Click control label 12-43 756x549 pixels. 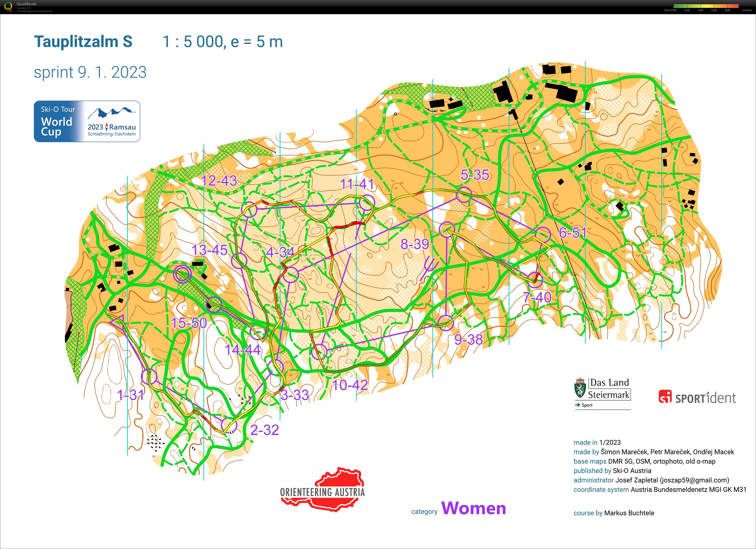pyautogui.click(x=219, y=181)
